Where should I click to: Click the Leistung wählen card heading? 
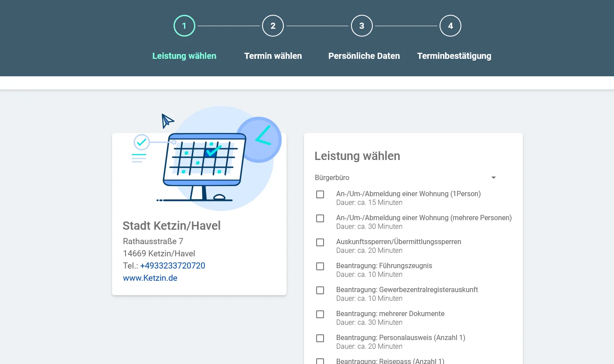pos(357,156)
